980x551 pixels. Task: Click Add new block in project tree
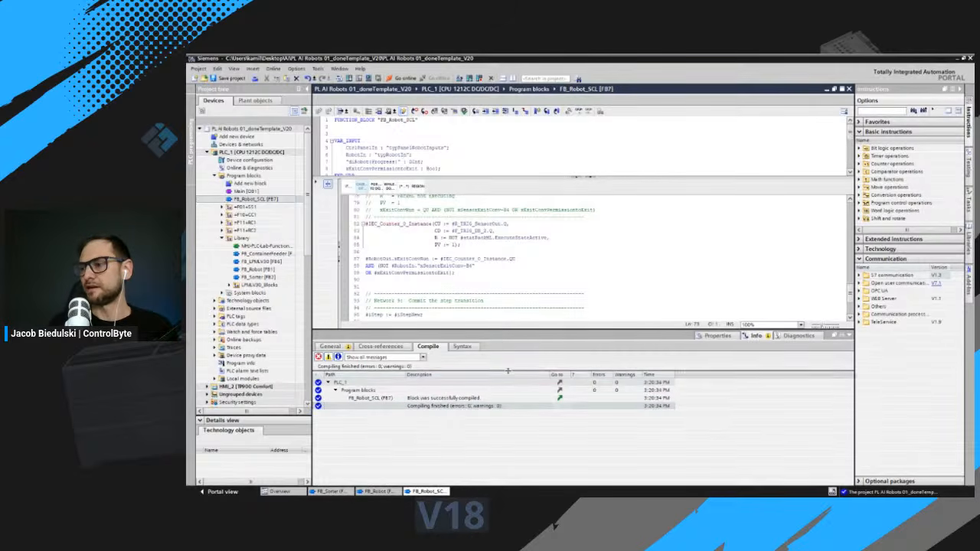click(x=250, y=184)
